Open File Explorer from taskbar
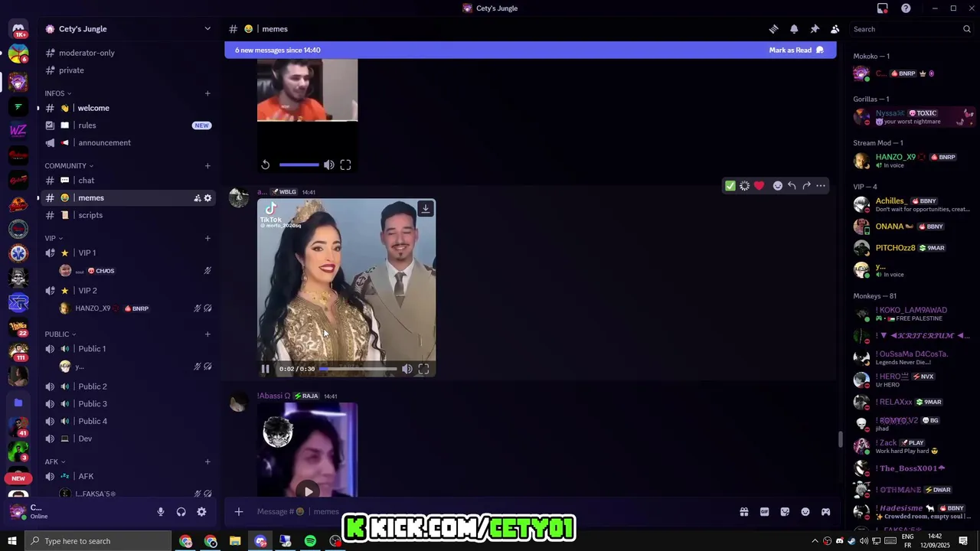 coord(235,541)
